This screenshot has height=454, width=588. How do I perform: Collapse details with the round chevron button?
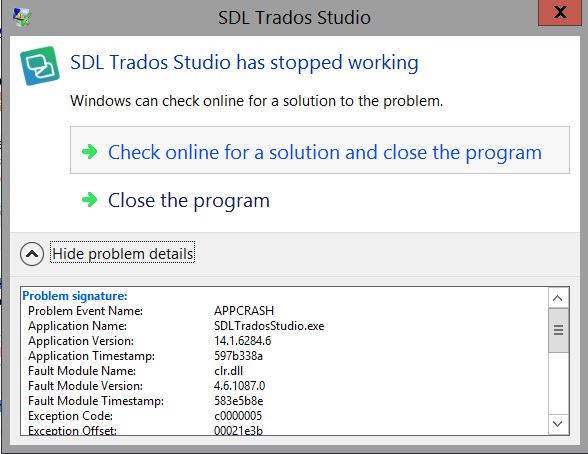pos(32,254)
